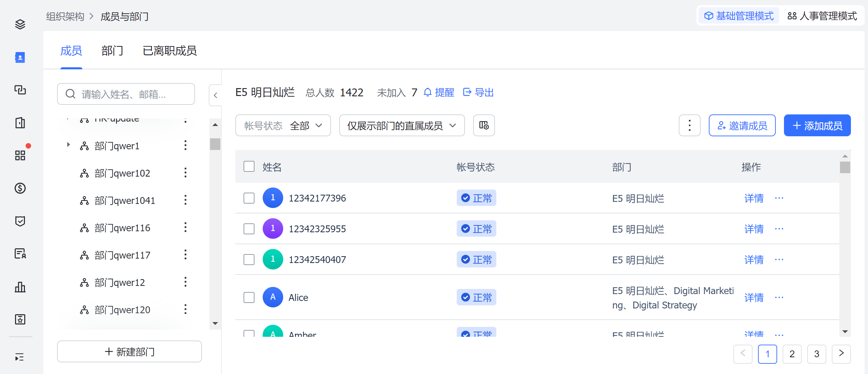Open 详情 for member 12342177396
This screenshot has width=868, height=374.
(x=754, y=198)
